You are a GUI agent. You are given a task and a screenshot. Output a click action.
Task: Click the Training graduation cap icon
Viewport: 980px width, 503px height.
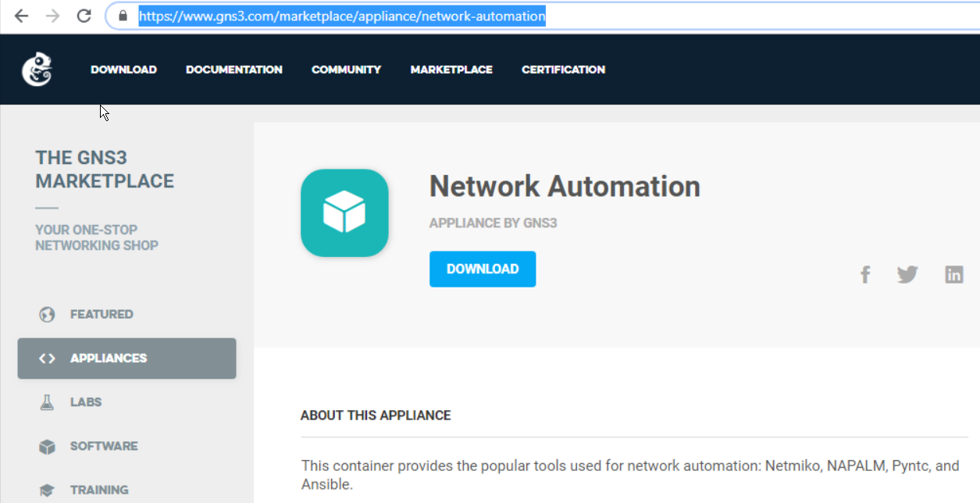point(47,491)
